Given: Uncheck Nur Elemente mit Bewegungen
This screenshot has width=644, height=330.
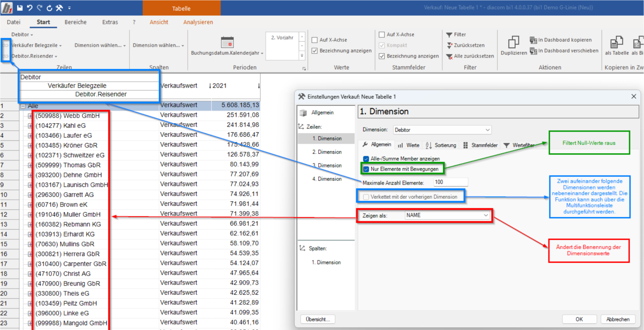Looking at the screenshot, I should pyautogui.click(x=366, y=169).
